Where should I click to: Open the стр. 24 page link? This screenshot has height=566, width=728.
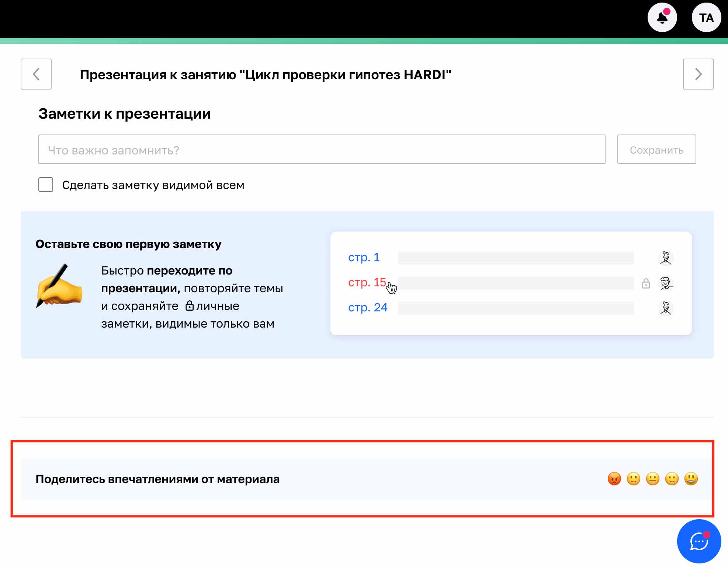[x=368, y=307]
